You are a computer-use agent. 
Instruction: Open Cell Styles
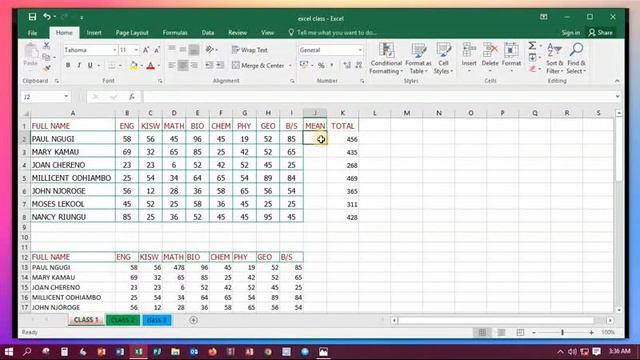click(443, 58)
